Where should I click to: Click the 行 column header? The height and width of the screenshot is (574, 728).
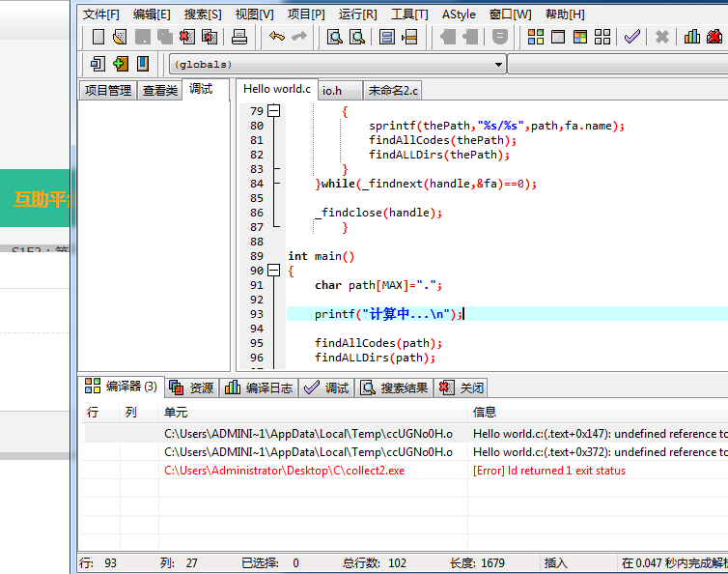[100, 412]
